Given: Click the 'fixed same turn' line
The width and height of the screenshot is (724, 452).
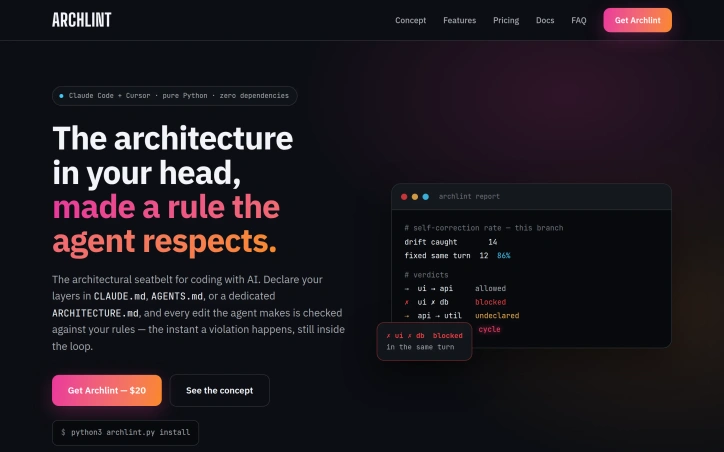Looking at the screenshot, I should (457, 256).
